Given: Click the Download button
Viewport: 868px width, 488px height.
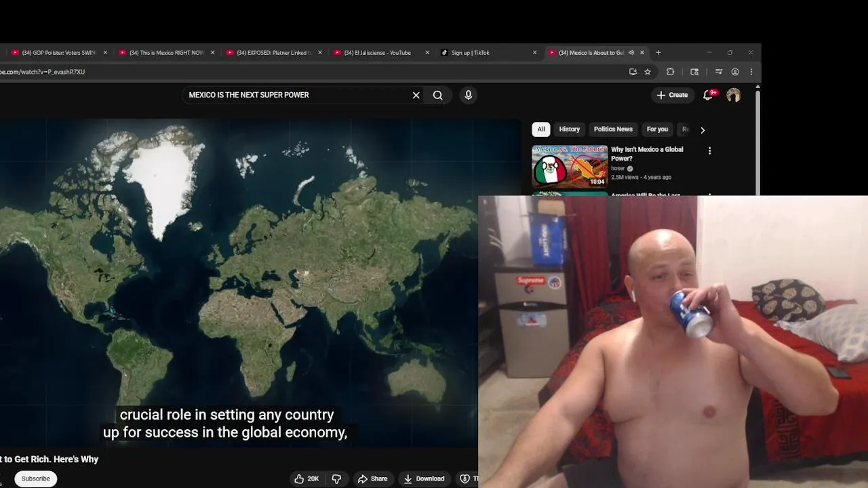Looking at the screenshot, I should pyautogui.click(x=424, y=479).
